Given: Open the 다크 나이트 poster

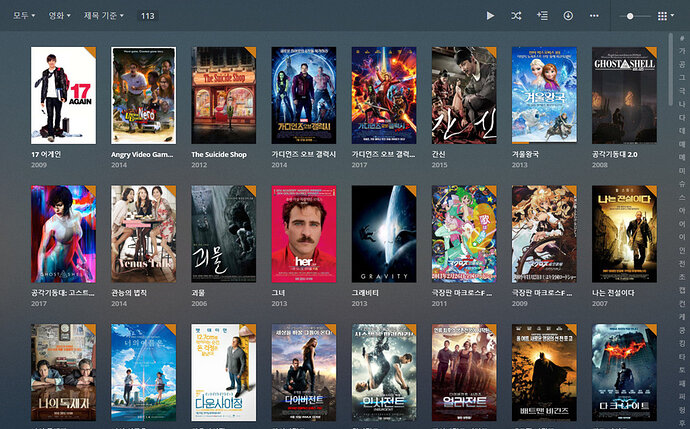Looking at the screenshot, I should click(x=624, y=372).
